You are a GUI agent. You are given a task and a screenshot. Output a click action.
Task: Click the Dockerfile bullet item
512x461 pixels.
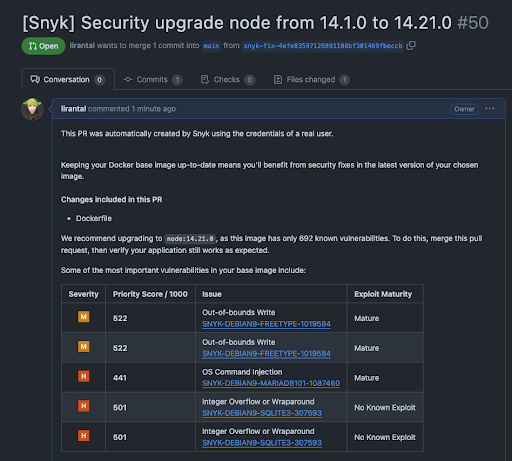[x=94, y=218]
